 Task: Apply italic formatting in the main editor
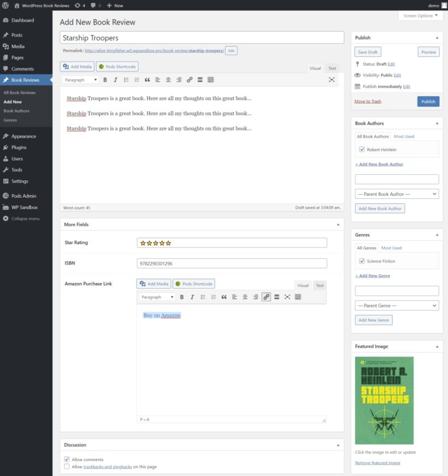115,79
